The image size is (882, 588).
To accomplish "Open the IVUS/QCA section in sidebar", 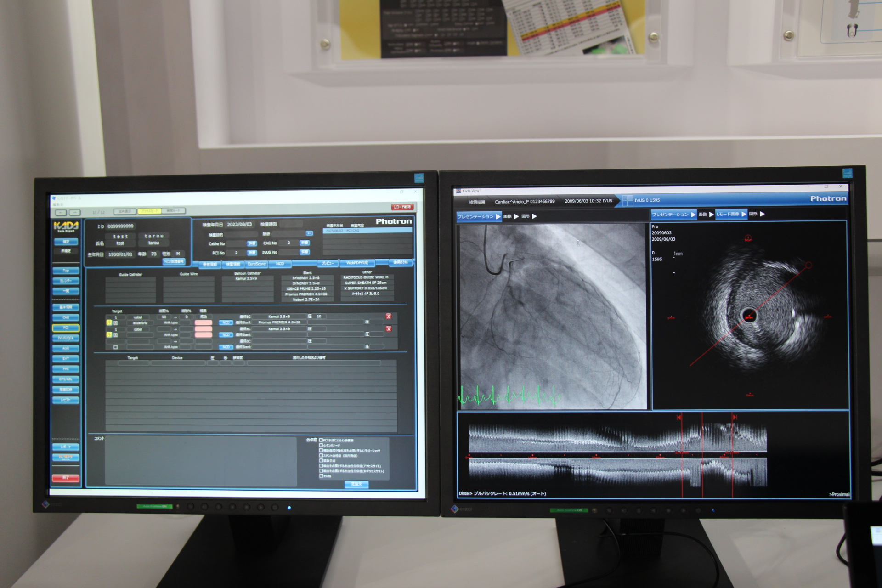I will pyautogui.click(x=66, y=338).
